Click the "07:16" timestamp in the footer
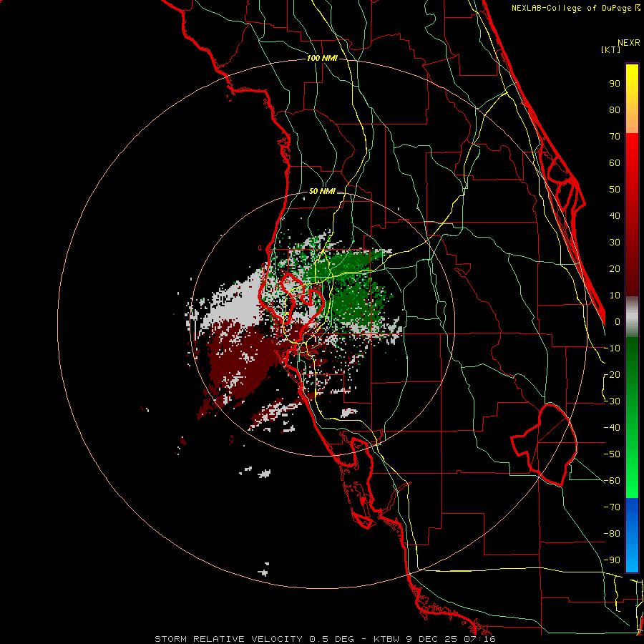Viewport: 644px width, 644px height. 481,639
